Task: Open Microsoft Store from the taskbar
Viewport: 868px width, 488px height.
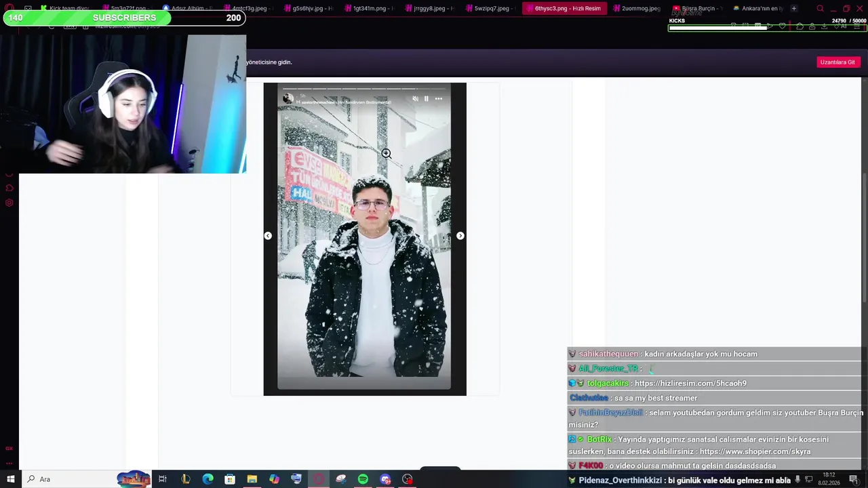Action: coord(230,479)
